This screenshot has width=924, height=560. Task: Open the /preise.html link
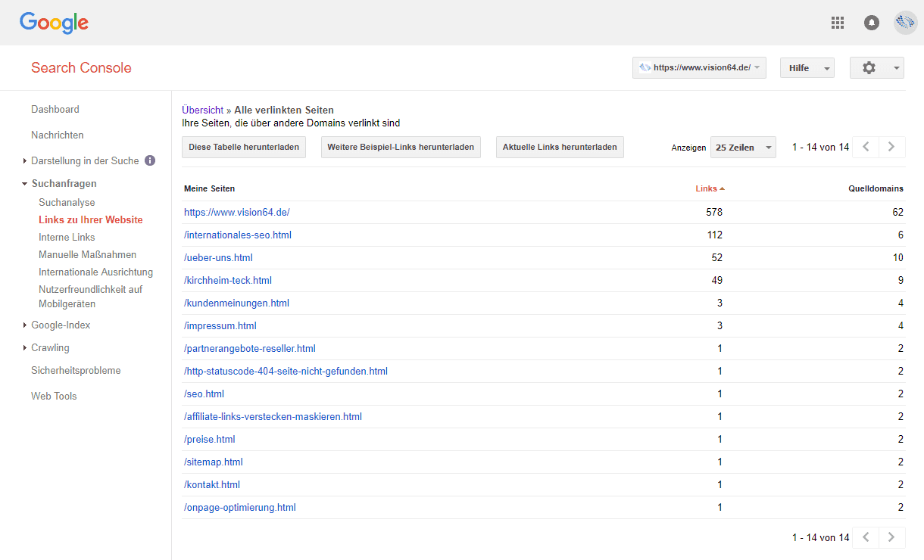pyautogui.click(x=210, y=439)
